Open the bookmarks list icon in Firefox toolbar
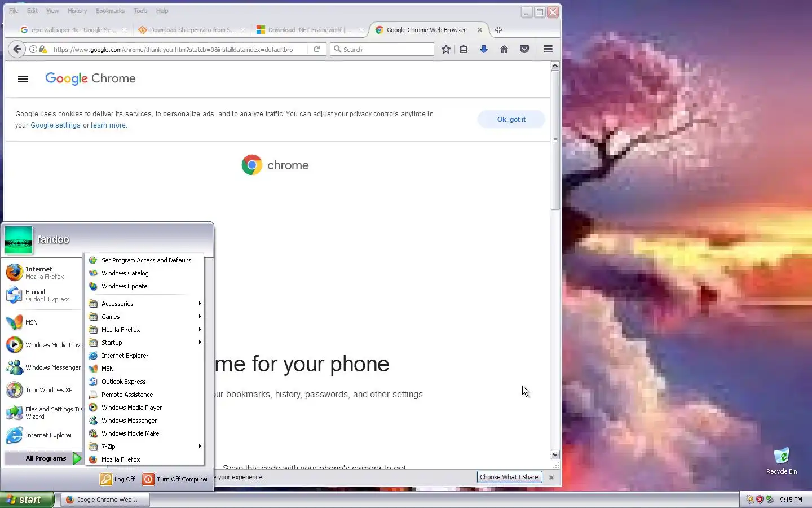Image resolution: width=812 pixels, height=508 pixels. coord(464,49)
